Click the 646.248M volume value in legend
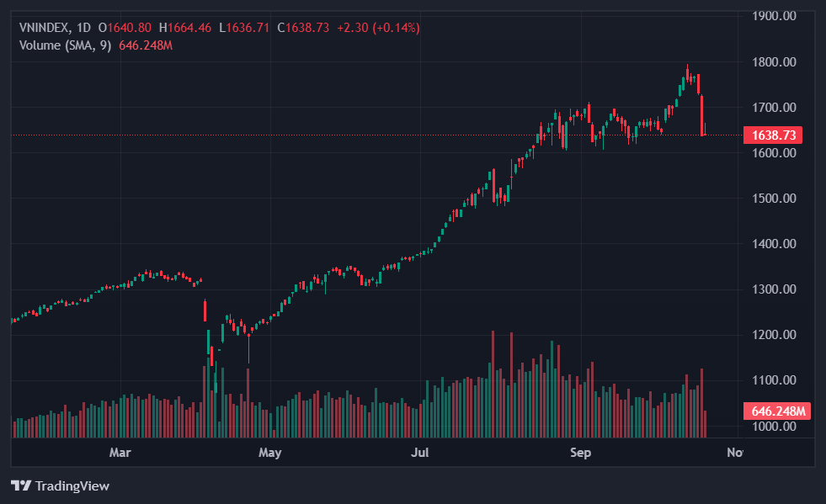Viewport: 826px width, 504px height. [x=147, y=45]
